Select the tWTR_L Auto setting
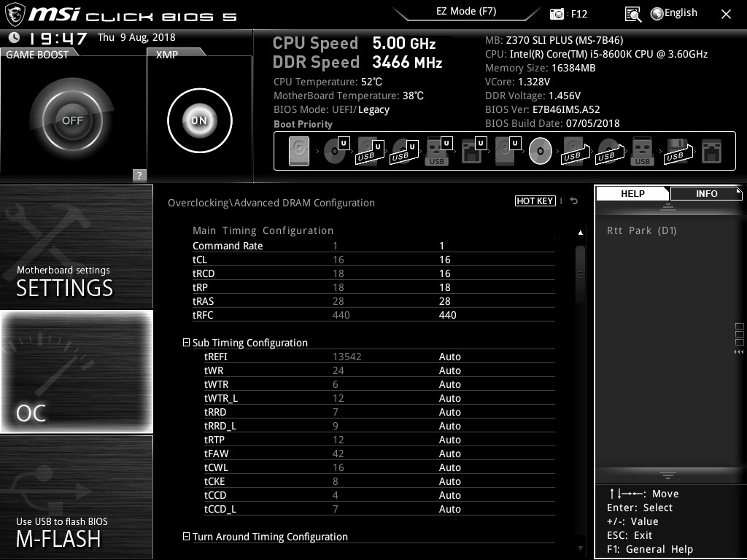Viewport: 747px width, 560px height. (449, 398)
